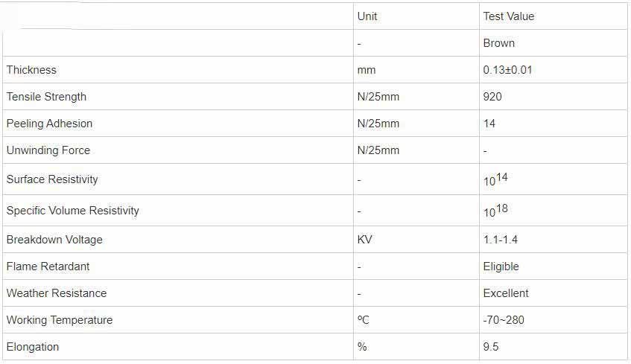Select the Flame Retardant label
Screen dimensions: 631x364
click(48, 266)
